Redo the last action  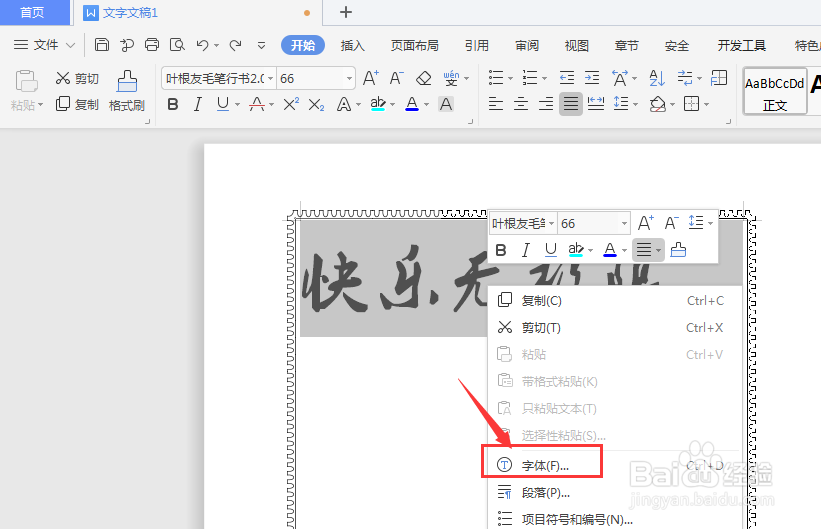click(236, 45)
